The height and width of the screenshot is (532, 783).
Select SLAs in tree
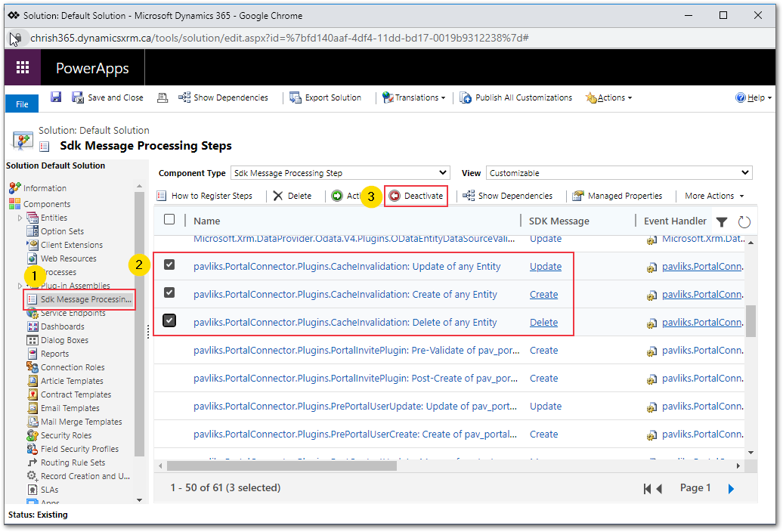click(49, 490)
